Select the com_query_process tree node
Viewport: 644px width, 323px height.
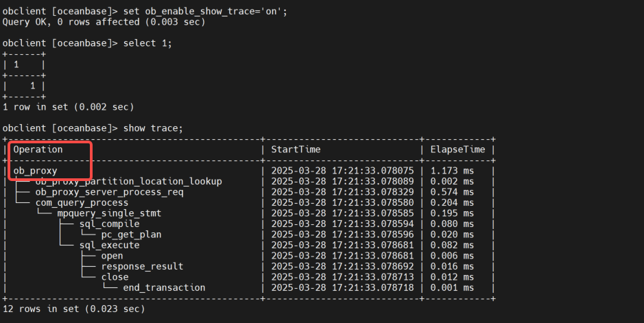(82, 202)
